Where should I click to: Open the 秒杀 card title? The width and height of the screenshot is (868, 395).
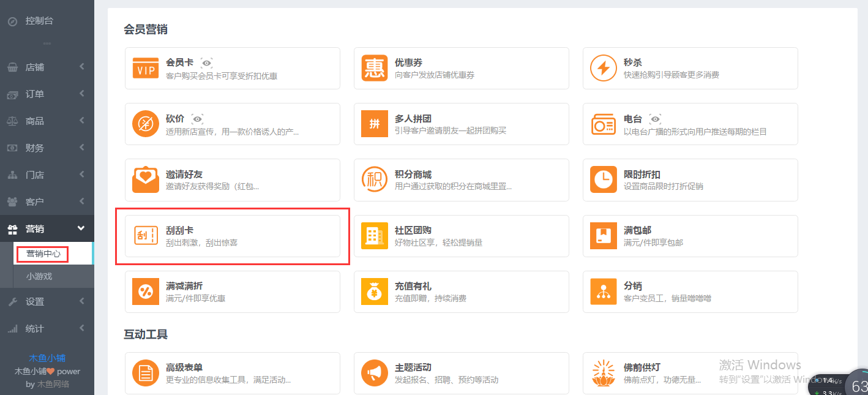click(633, 62)
